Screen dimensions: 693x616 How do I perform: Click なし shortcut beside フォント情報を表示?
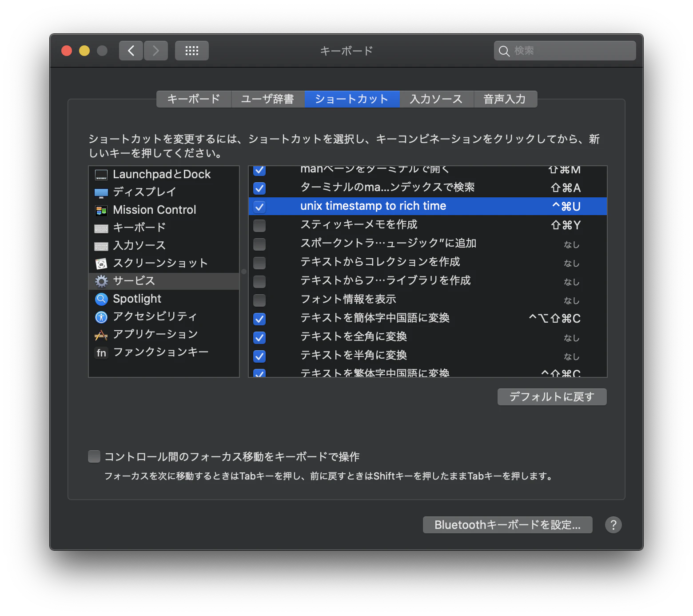point(572,301)
